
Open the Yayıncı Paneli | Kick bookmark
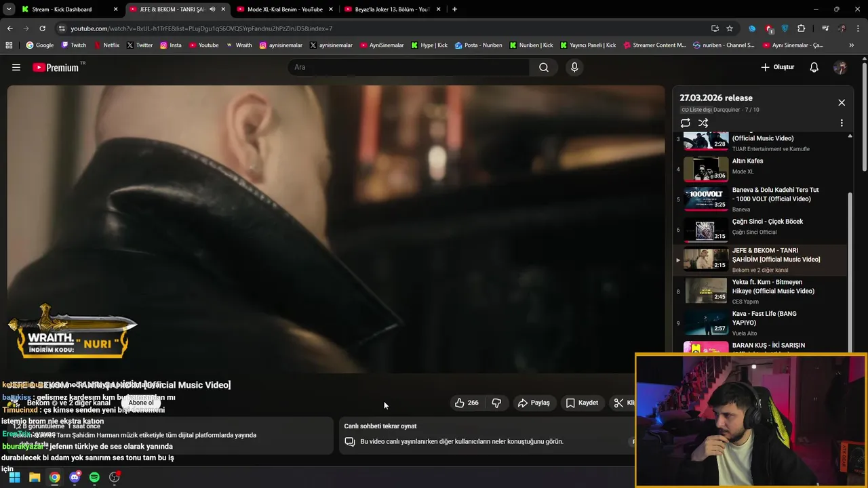(x=588, y=45)
